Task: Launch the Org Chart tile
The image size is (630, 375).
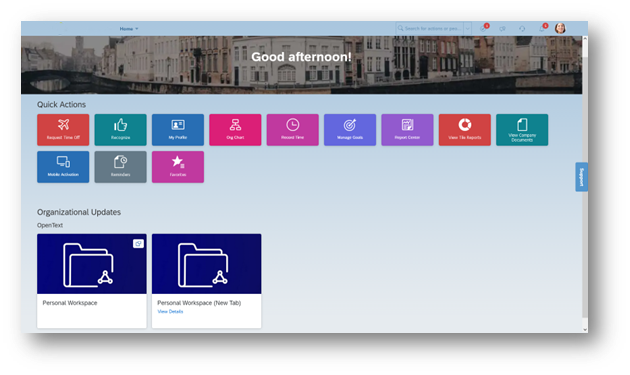Action: coord(235,130)
